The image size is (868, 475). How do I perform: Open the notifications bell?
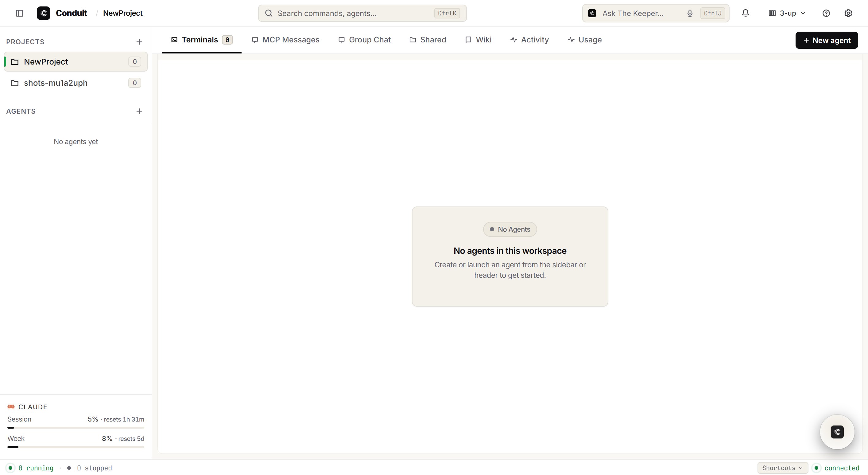(745, 13)
